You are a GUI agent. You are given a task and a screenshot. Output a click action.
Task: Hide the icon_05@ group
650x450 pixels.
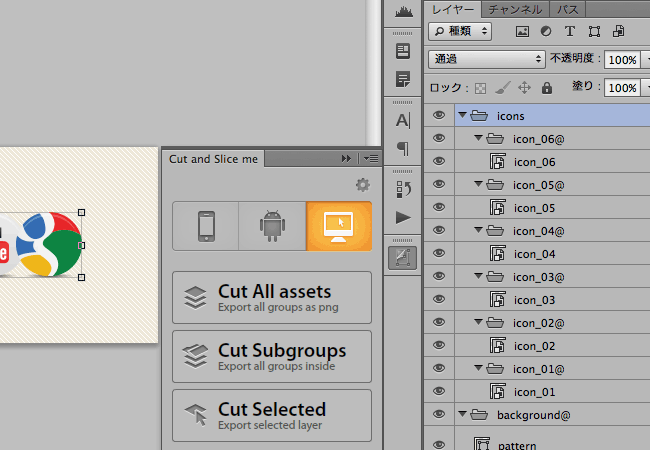point(439,184)
